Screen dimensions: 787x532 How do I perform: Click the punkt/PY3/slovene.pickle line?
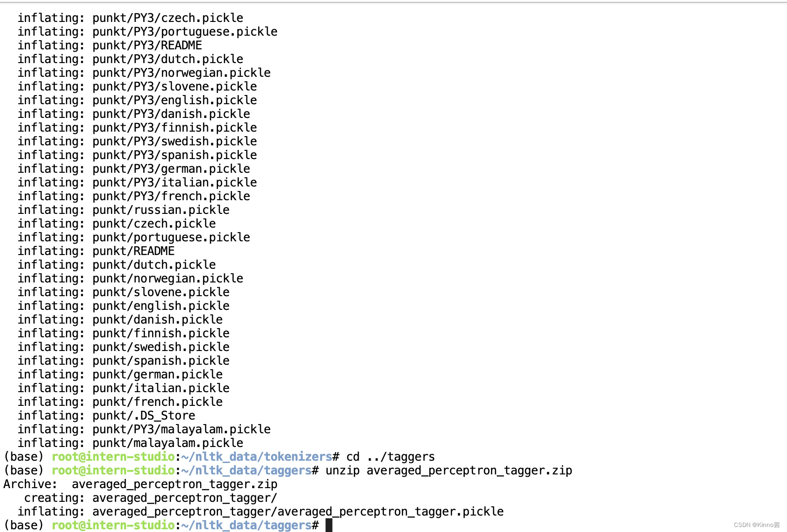point(137,86)
